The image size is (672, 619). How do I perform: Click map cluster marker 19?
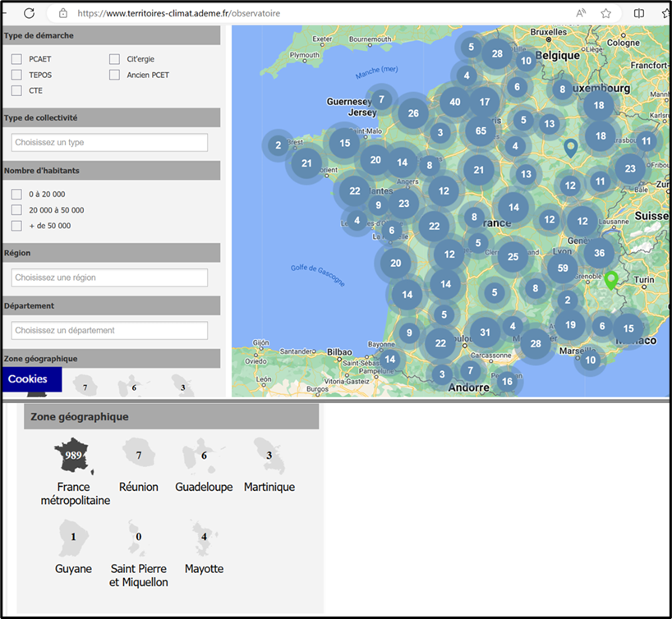pyautogui.click(x=570, y=325)
